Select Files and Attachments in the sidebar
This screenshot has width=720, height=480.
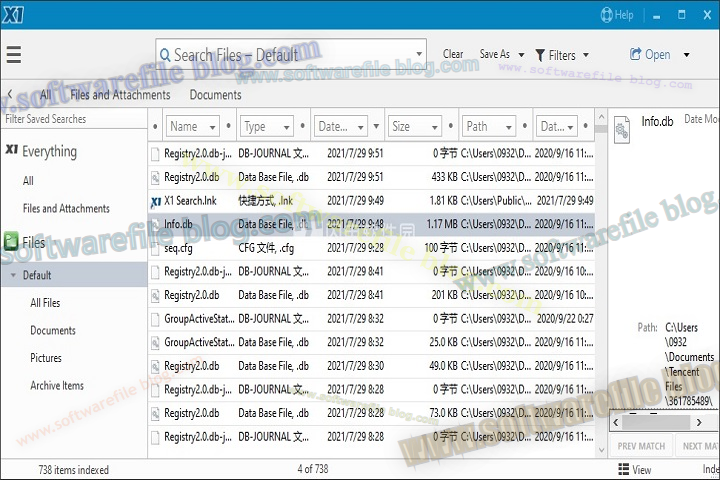pos(66,209)
